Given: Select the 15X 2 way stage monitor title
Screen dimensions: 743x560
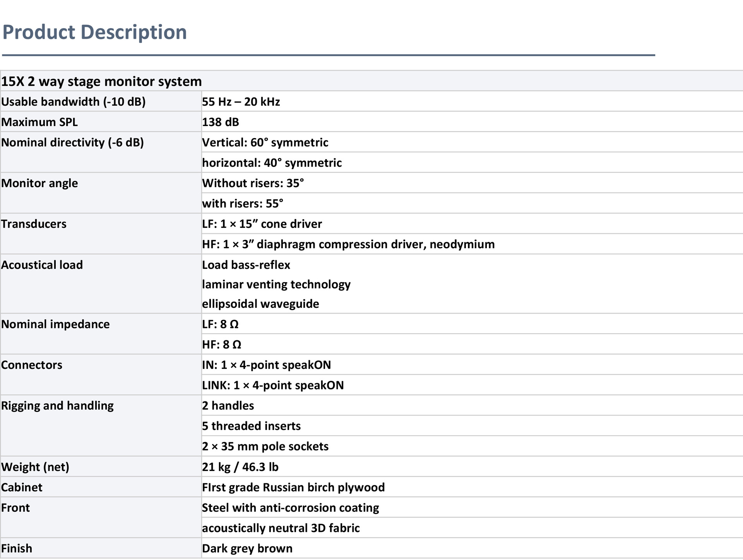Looking at the screenshot, I should 101,82.
